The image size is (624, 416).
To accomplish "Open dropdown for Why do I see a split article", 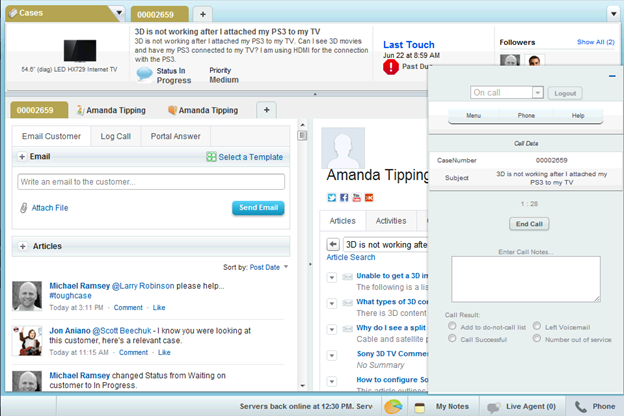I will click(x=332, y=329).
